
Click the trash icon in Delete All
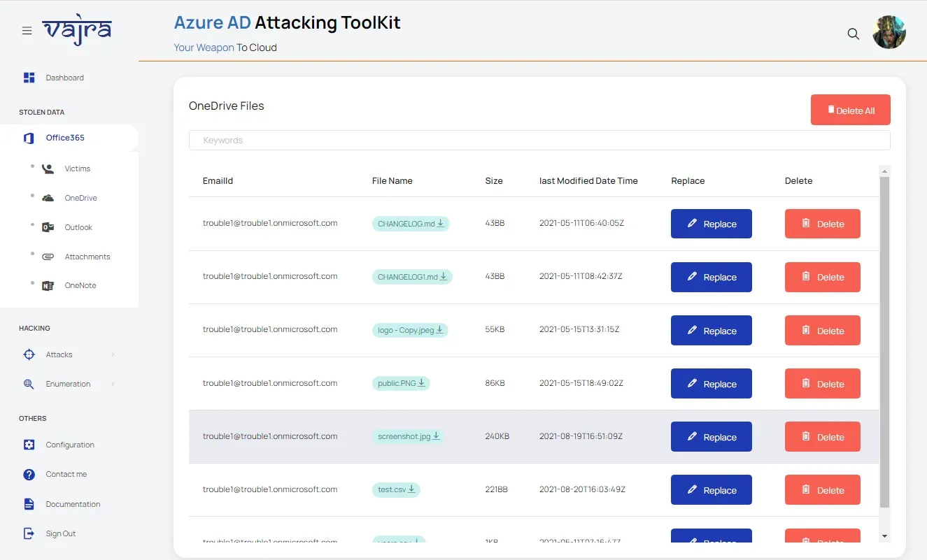(831, 110)
